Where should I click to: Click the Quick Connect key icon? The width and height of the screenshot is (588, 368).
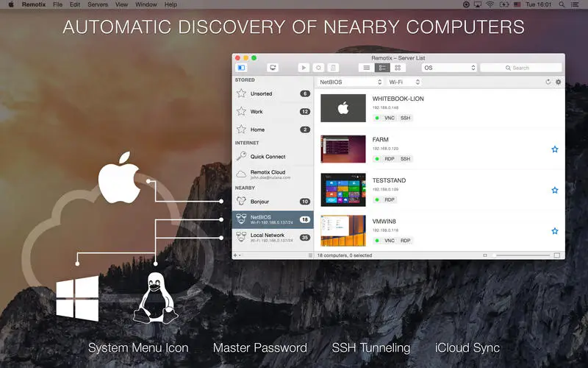click(241, 156)
